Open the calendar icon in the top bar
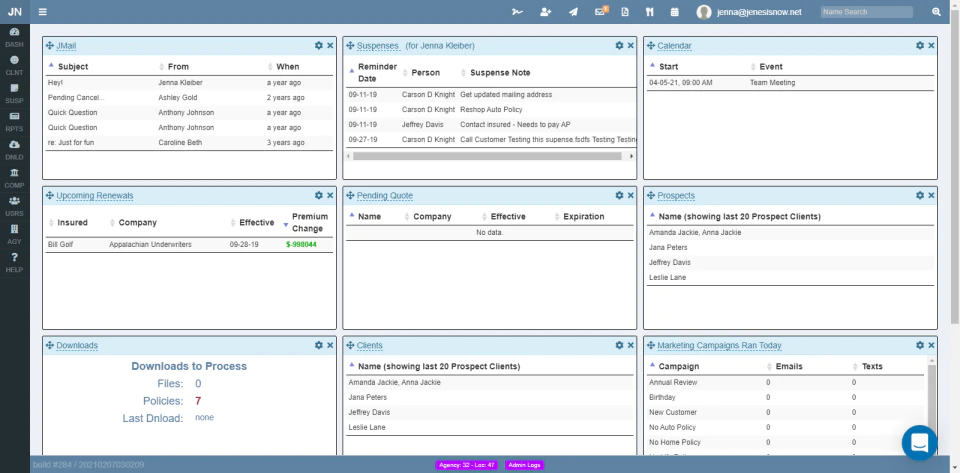The height and width of the screenshot is (473, 960). coord(674,12)
